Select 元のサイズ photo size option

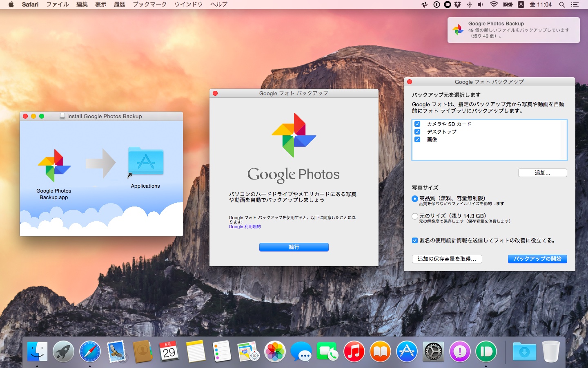tap(415, 216)
